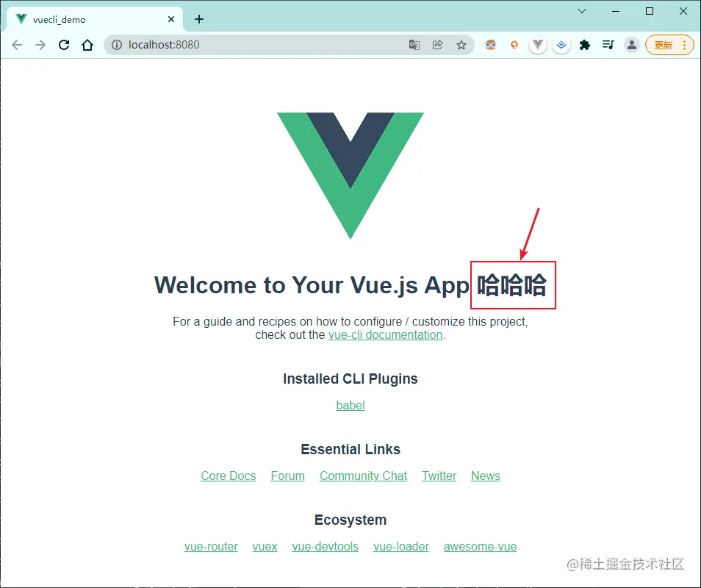Maximize the browser window
Viewport: 701px width, 588px height.
(650, 11)
